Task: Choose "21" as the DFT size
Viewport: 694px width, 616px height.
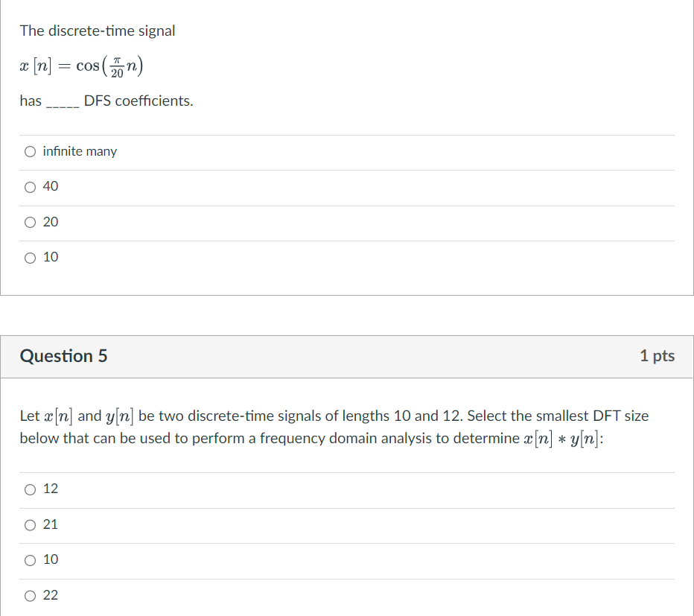Action: pyautogui.click(x=30, y=525)
